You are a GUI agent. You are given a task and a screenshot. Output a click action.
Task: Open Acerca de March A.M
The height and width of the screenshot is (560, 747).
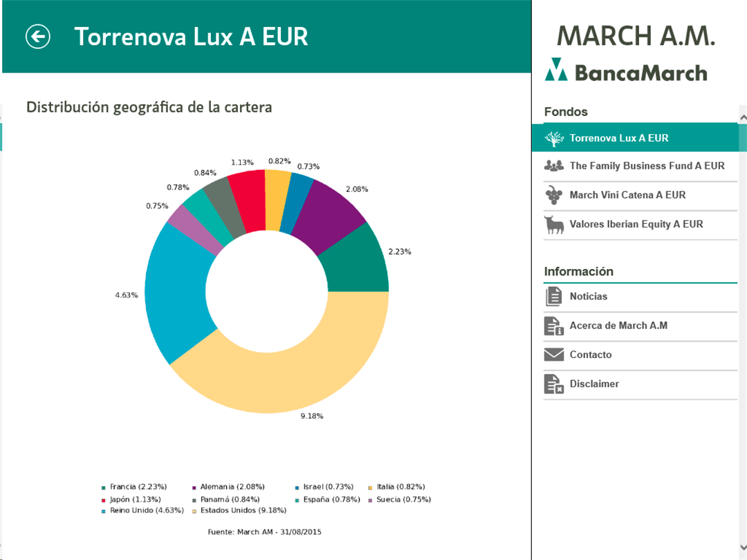[x=640, y=326]
